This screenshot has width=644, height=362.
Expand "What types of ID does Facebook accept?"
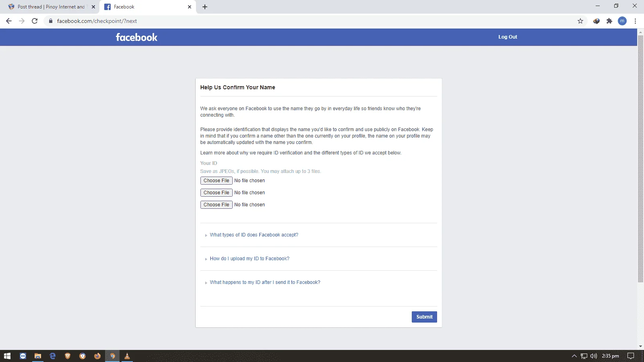(254, 235)
